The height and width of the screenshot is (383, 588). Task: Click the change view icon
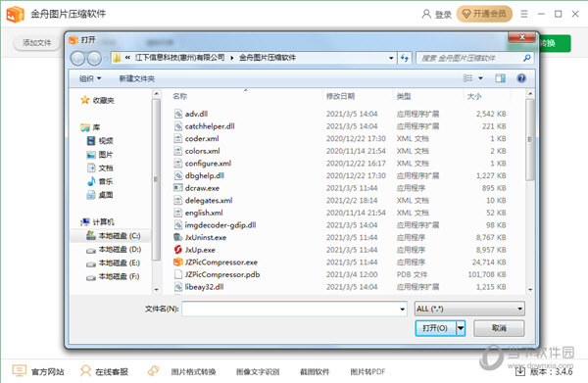click(x=467, y=78)
